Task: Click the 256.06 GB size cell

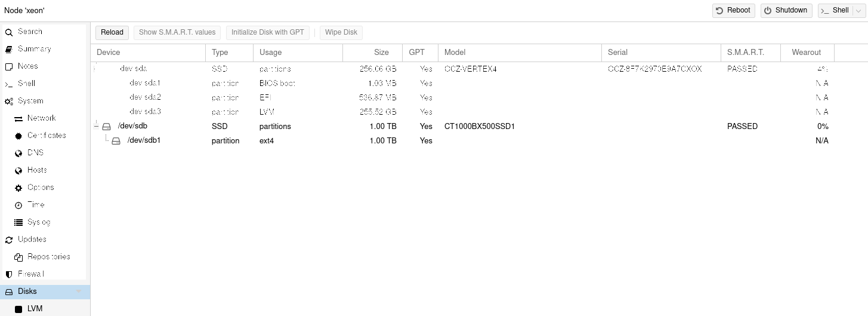Action: 378,69
